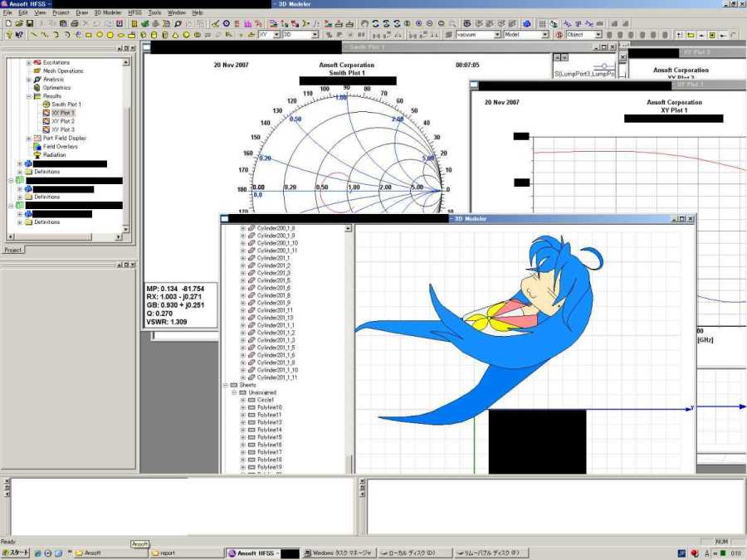The image size is (747, 560).
Task: Click the Rotate view icon
Action: coord(375,23)
